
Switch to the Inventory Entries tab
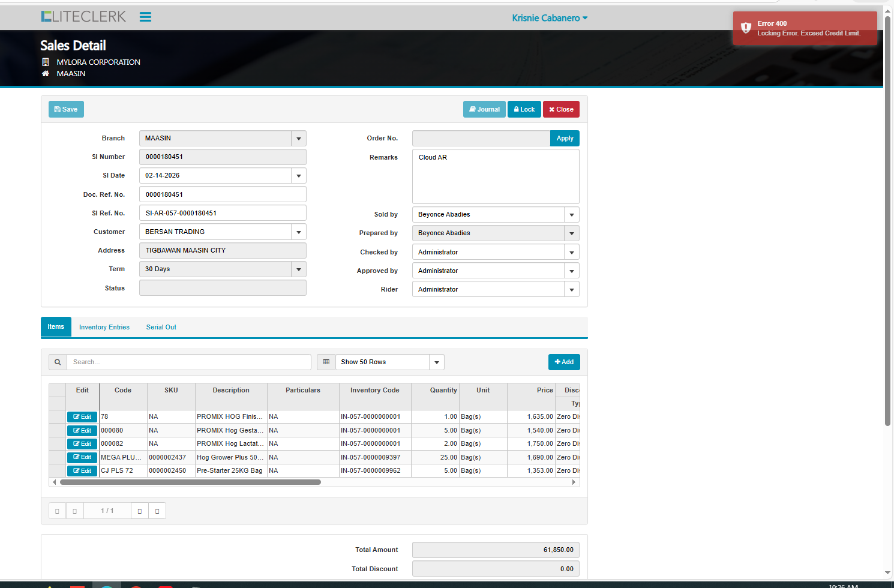click(x=104, y=328)
